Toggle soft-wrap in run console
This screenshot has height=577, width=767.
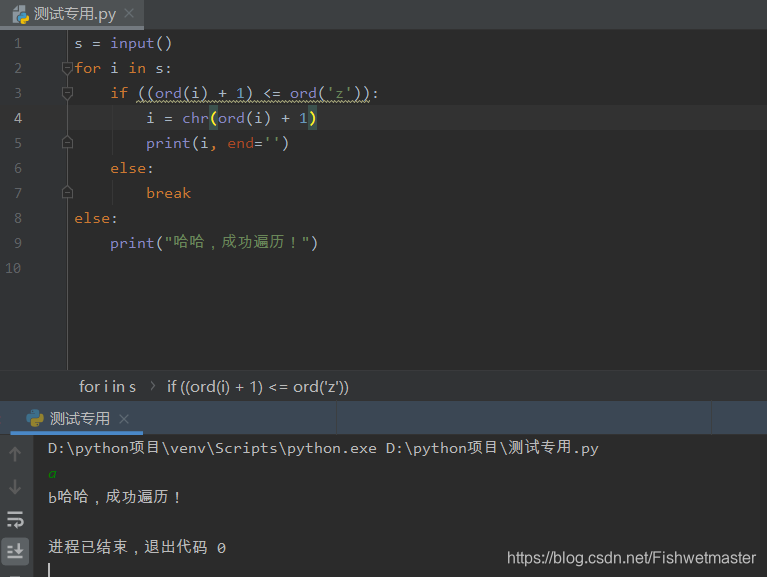15,519
